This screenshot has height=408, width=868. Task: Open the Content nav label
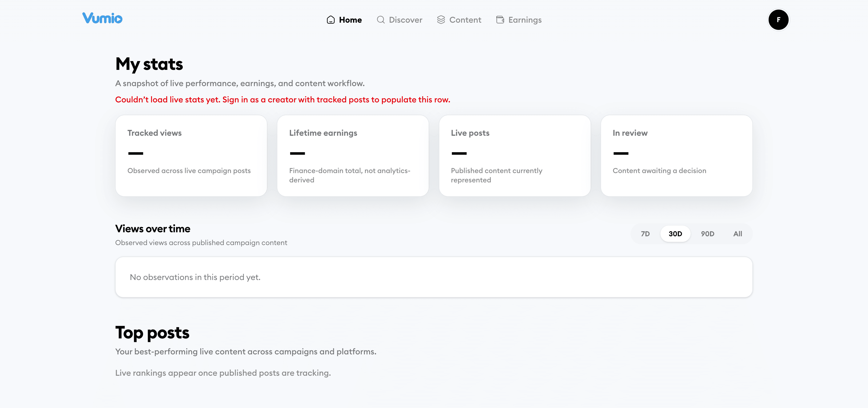pyautogui.click(x=465, y=20)
